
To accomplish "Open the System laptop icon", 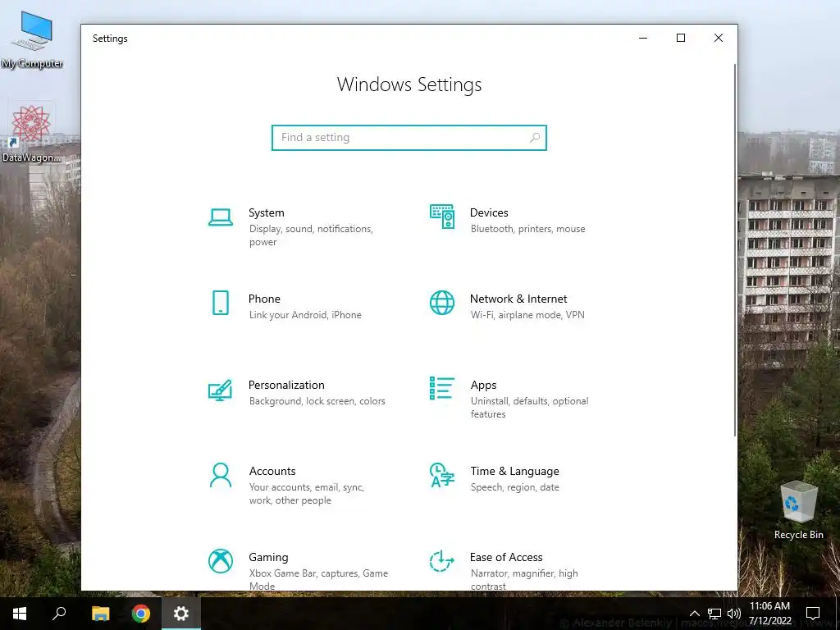I will pos(220,217).
